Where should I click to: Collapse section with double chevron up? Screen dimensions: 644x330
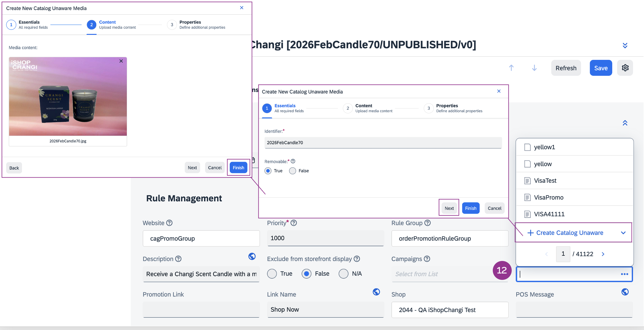coord(625,123)
